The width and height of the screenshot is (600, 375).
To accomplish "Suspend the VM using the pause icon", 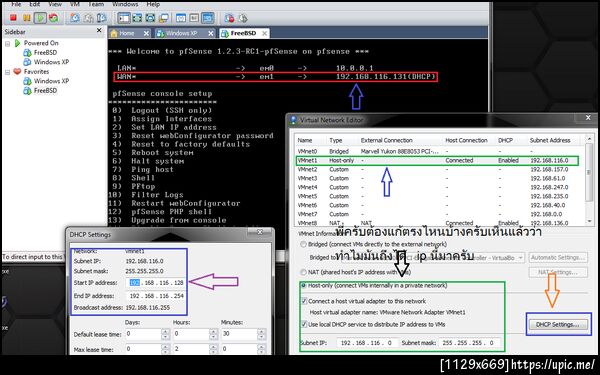I will 26,18.
